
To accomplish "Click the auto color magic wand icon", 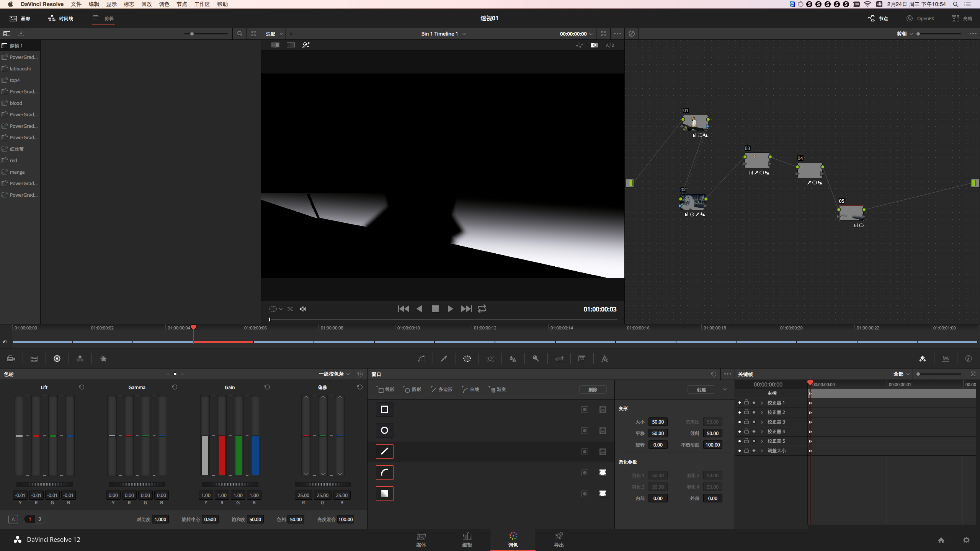I will (x=306, y=45).
